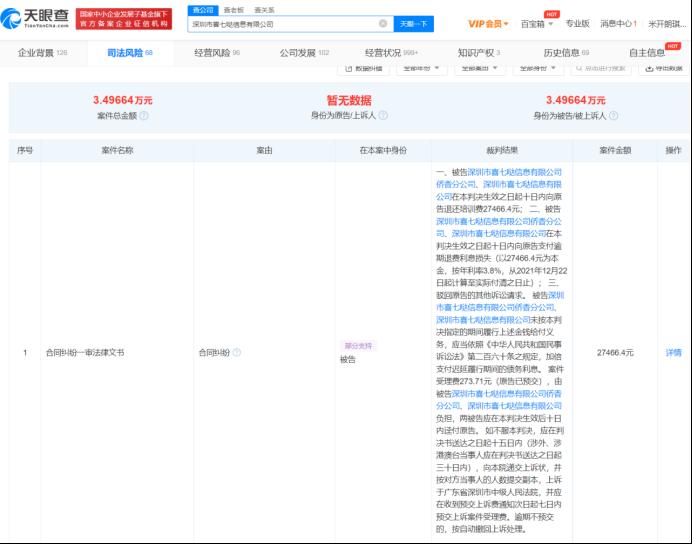Open the user account menu 米开朗琪

[665, 23]
